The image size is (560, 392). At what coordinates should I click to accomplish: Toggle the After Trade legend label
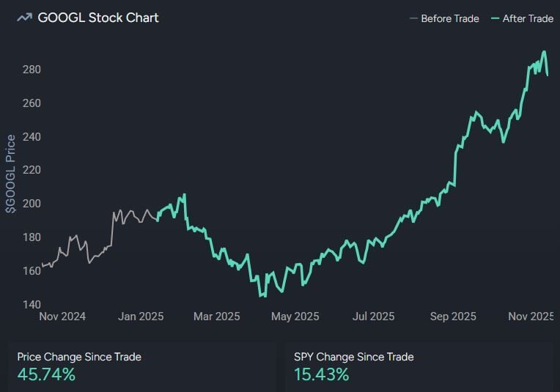pyautogui.click(x=528, y=18)
